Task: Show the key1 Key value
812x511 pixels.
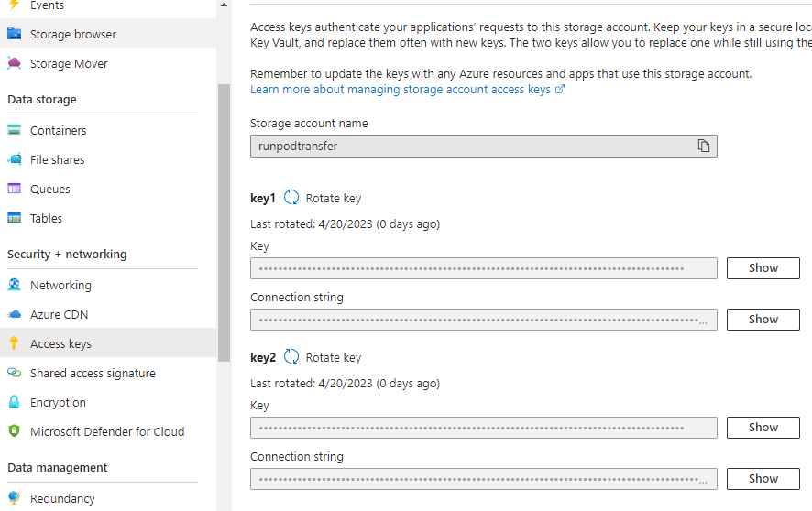Action: tap(763, 268)
